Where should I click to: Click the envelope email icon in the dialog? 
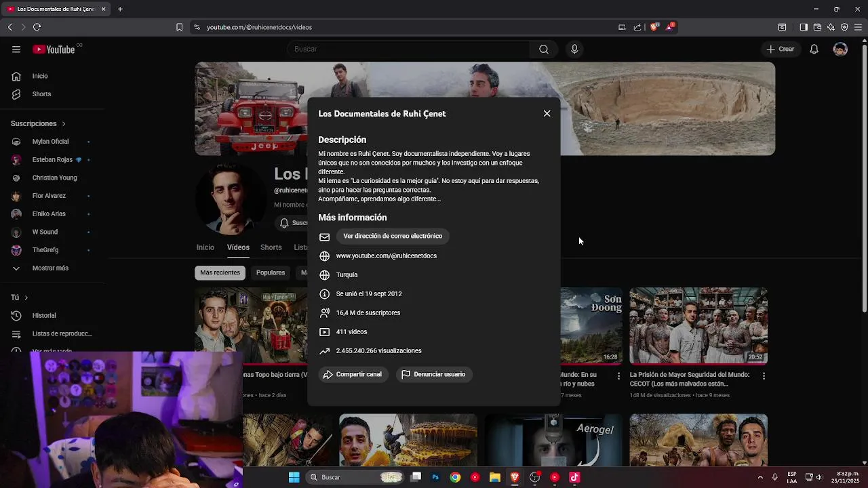tap(324, 237)
